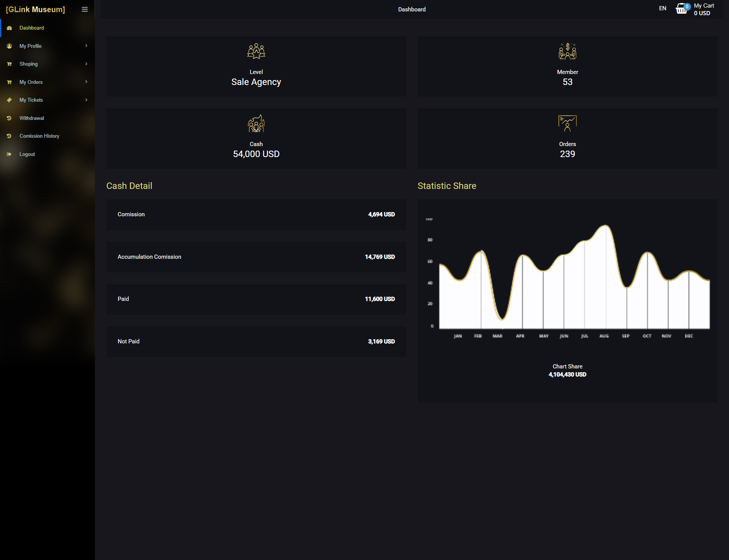729x560 pixels.
Task: Click the Dashboard gauge sidebar icon
Action: tap(9, 28)
